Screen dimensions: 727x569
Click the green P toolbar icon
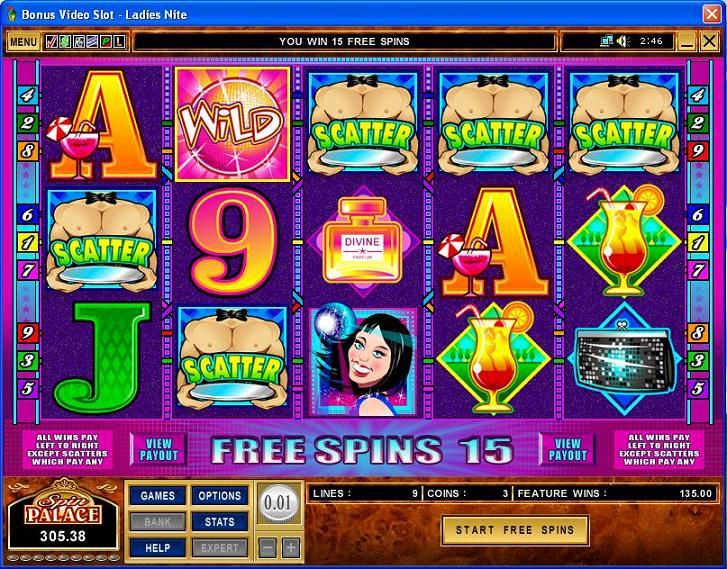pos(106,42)
